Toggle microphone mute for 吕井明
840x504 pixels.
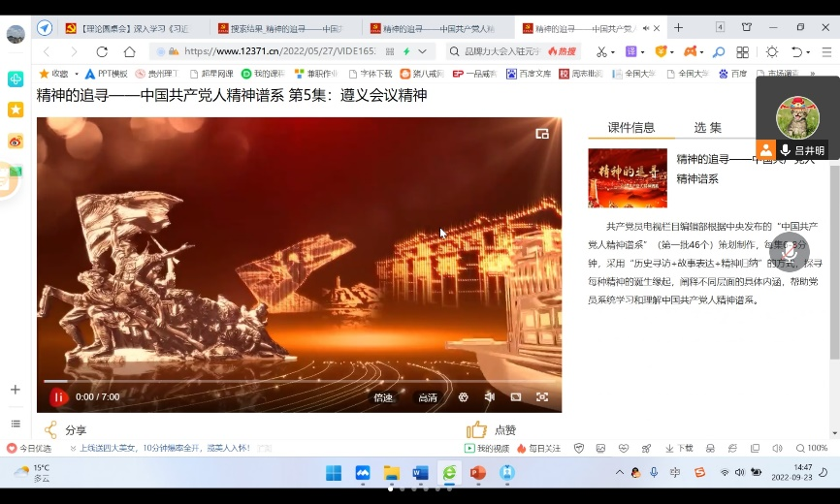785,150
